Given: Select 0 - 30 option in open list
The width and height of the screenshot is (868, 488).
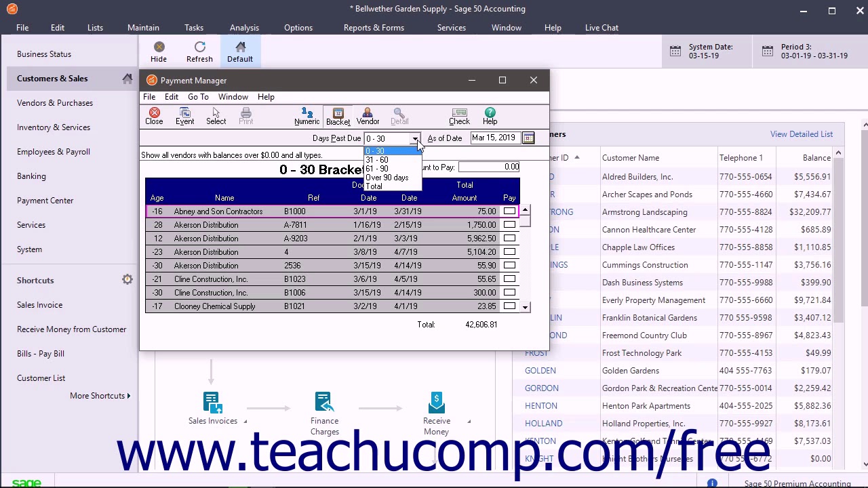Looking at the screenshot, I should [393, 151].
